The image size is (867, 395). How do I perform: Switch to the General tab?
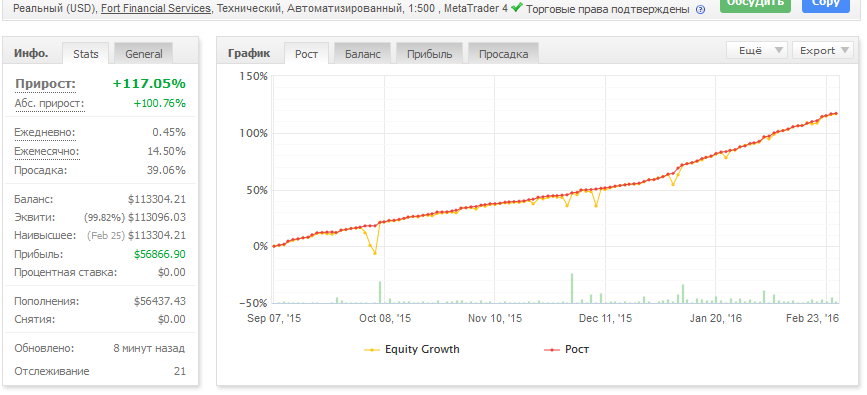click(144, 54)
